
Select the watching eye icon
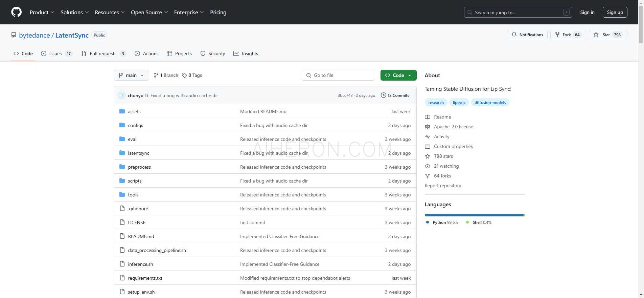[x=428, y=166]
